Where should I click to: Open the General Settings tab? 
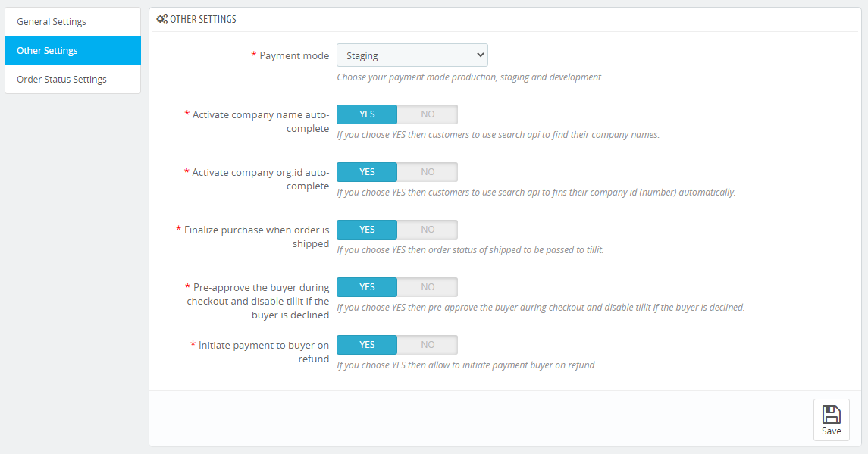click(x=73, y=21)
